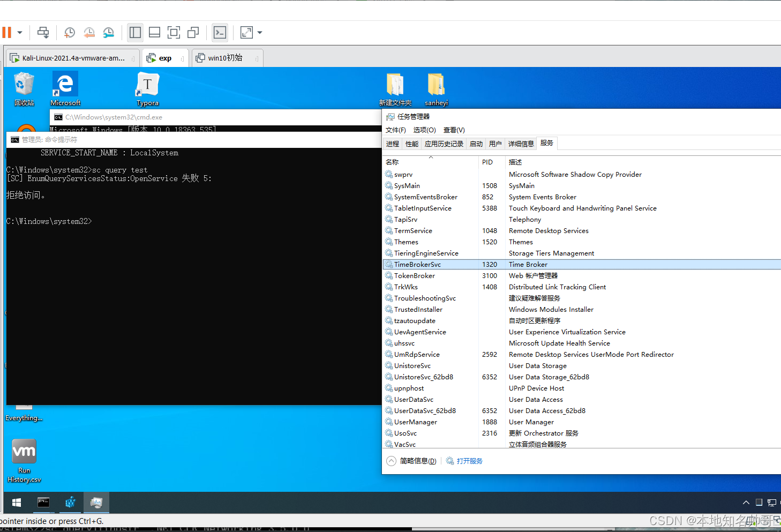Select the TokenBroker service row
Viewport: 781px width, 532px height.
(x=582, y=275)
